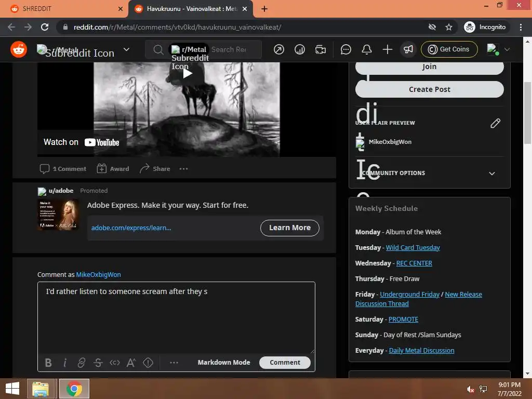
Task: Open u/adobe profile
Action: pyautogui.click(x=61, y=191)
